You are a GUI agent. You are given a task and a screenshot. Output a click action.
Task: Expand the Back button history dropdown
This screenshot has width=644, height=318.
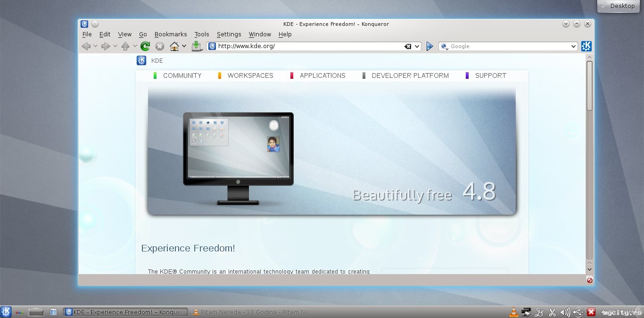tap(95, 46)
